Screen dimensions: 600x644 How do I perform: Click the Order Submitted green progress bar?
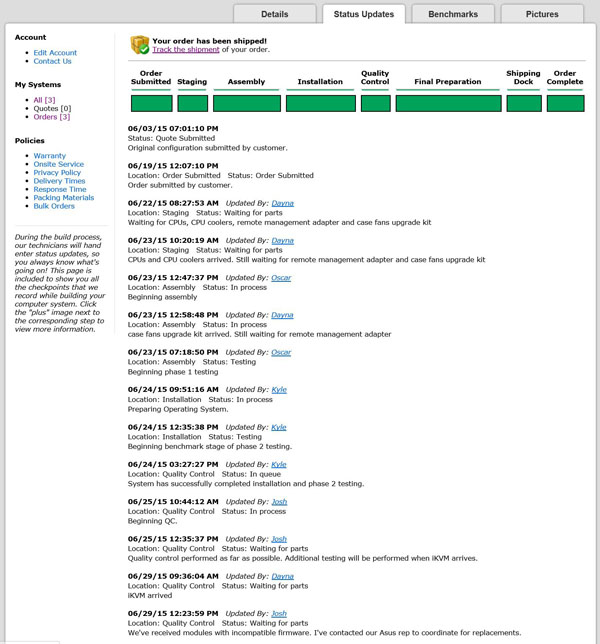(x=152, y=104)
